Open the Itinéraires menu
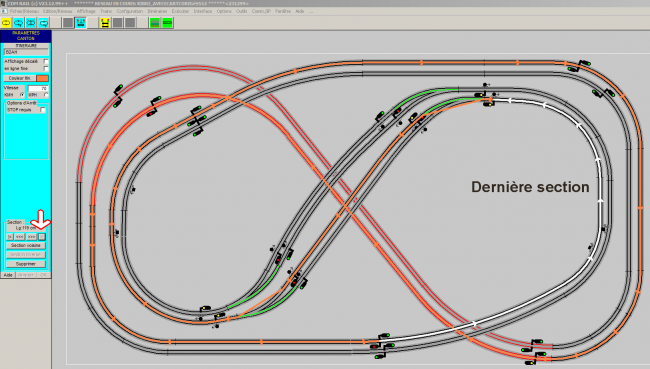Image resolution: width=650 pixels, height=369 pixels. (157, 11)
